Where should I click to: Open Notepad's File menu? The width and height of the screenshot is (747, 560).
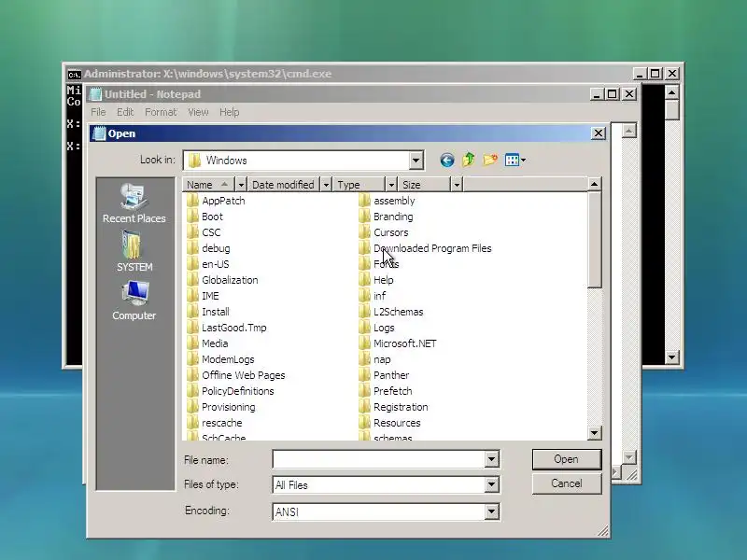click(98, 112)
